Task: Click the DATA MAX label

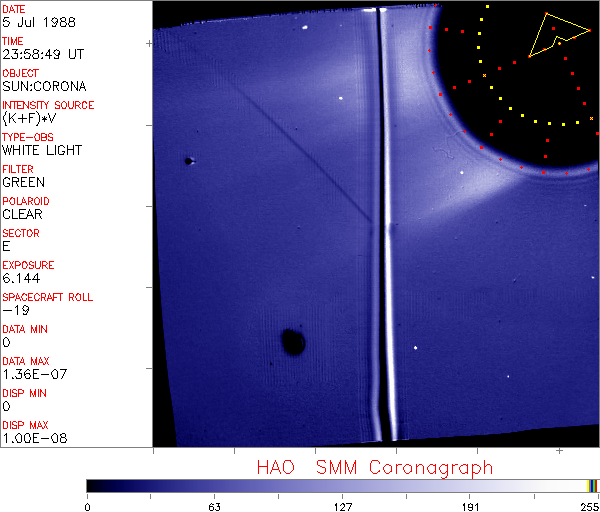Action: [26, 361]
